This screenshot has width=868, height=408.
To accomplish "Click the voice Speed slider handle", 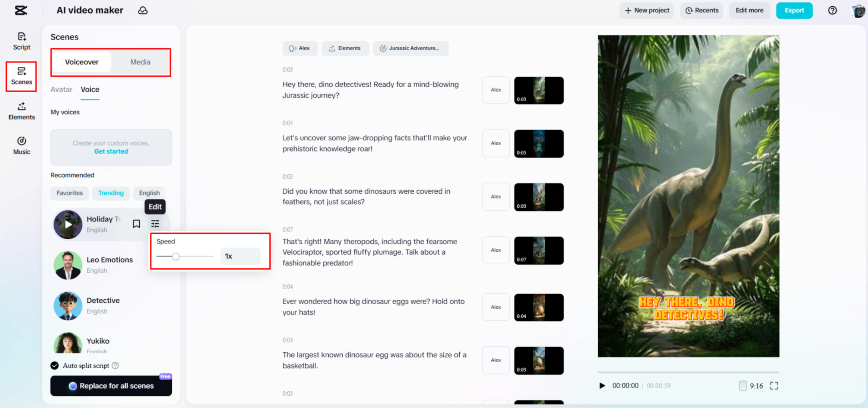I will coord(176,256).
